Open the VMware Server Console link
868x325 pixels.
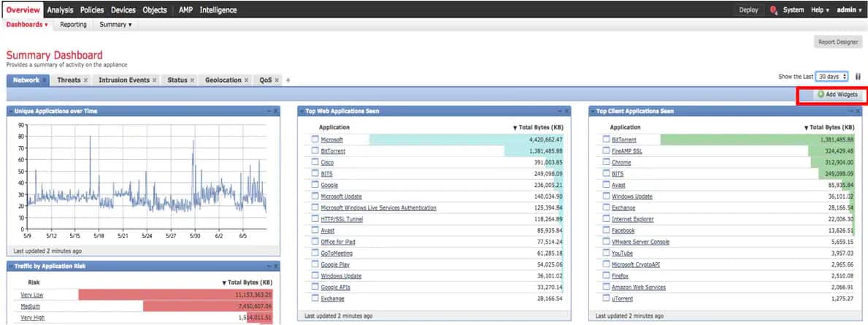(640, 242)
